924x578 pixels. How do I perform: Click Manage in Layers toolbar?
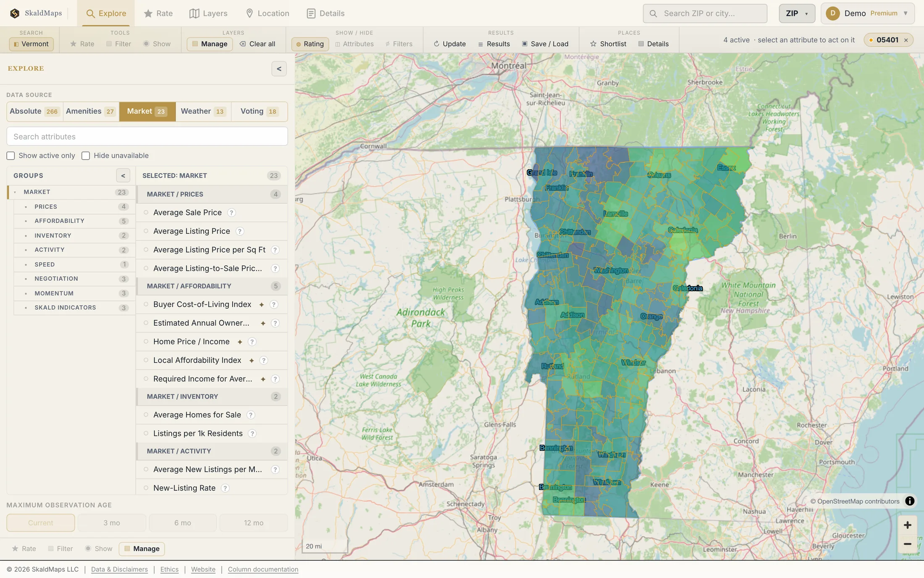210,44
